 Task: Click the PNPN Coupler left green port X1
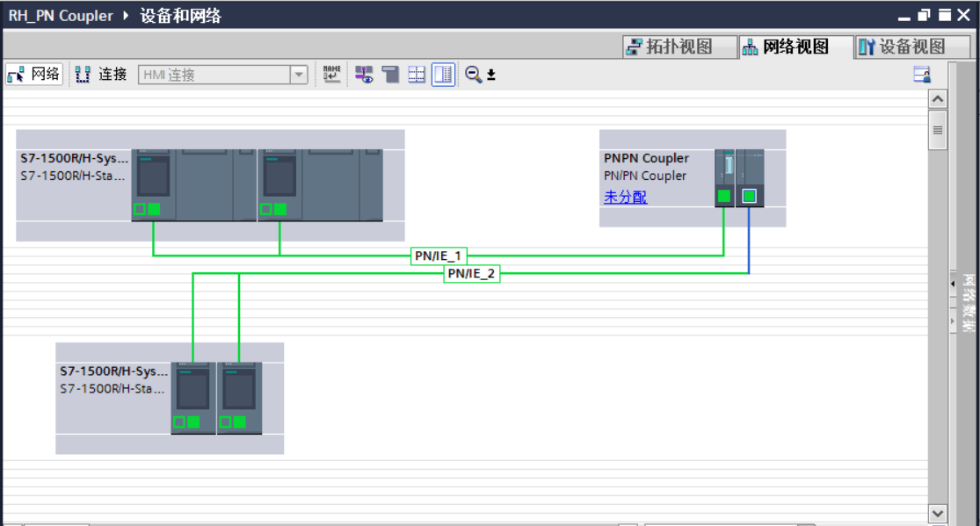click(723, 196)
